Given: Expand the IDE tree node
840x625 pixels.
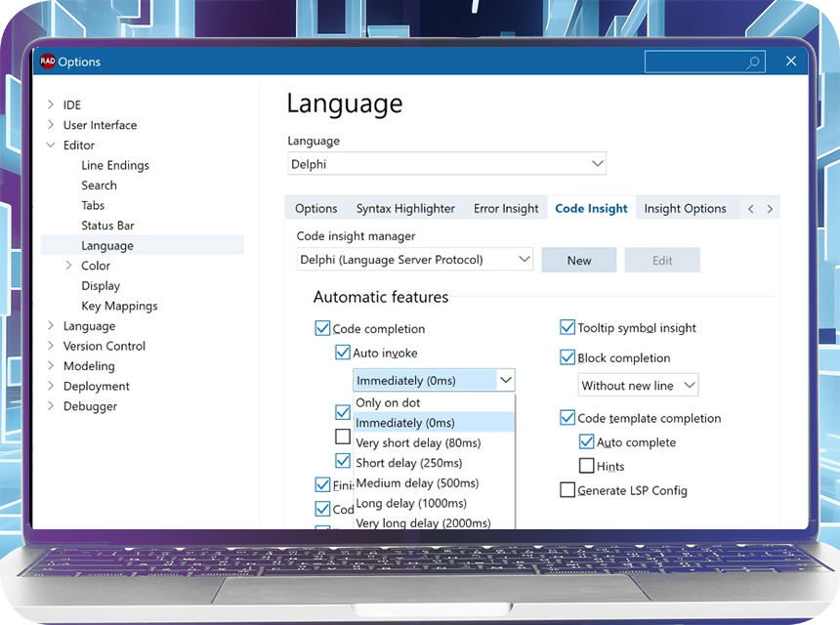Looking at the screenshot, I should (51, 104).
